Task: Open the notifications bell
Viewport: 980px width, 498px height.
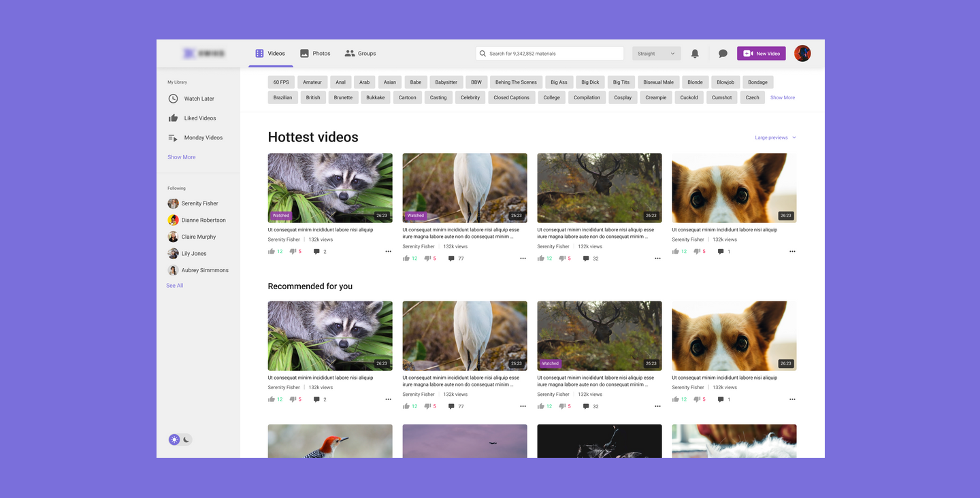Action: tap(695, 54)
